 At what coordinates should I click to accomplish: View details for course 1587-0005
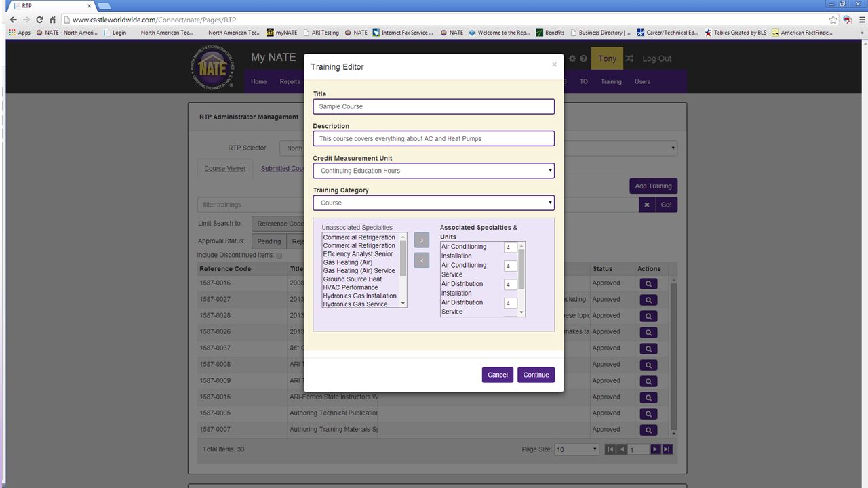pos(648,413)
